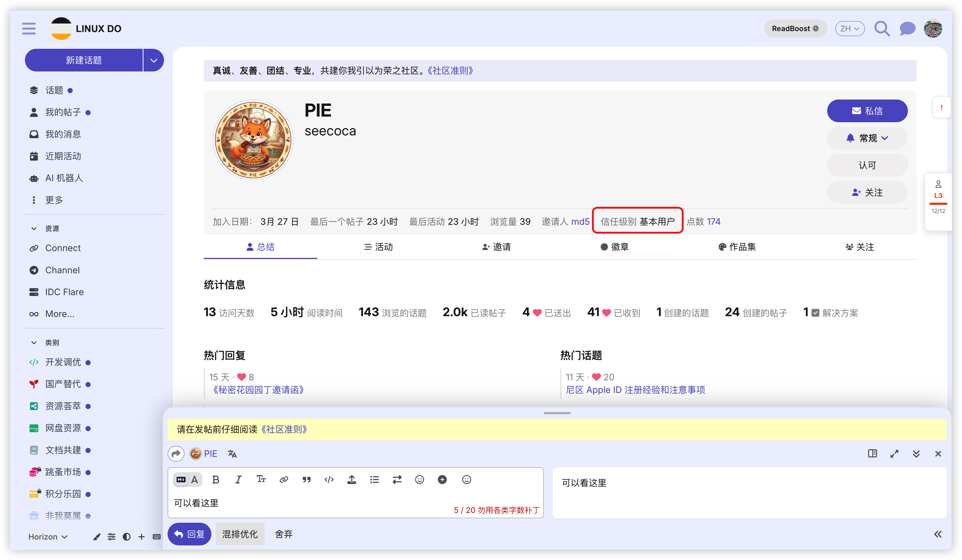This screenshot has width=962, height=560.
Task: Click the composer resize grip bar
Action: coord(557,413)
